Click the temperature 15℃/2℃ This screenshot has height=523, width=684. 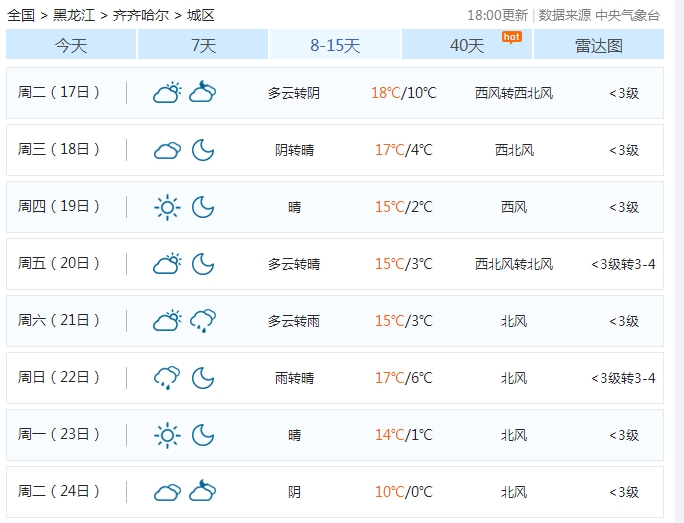pos(404,207)
